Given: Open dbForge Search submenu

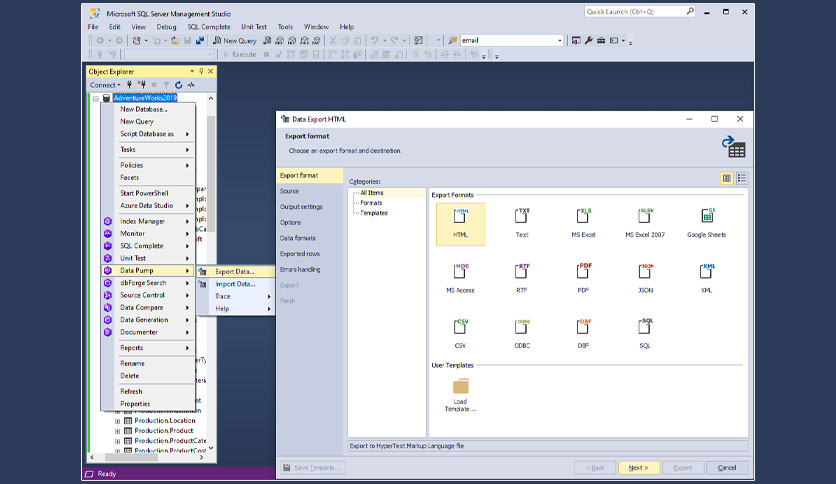Looking at the screenshot, I should [x=148, y=283].
